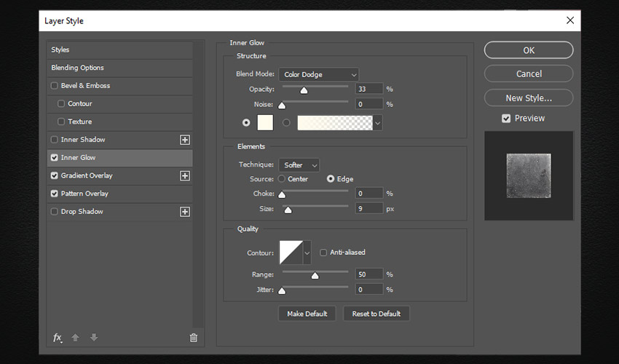Viewport: 619px width, 364px height.
Task: Click the move effect down arrow
Action: click(93, 338)
